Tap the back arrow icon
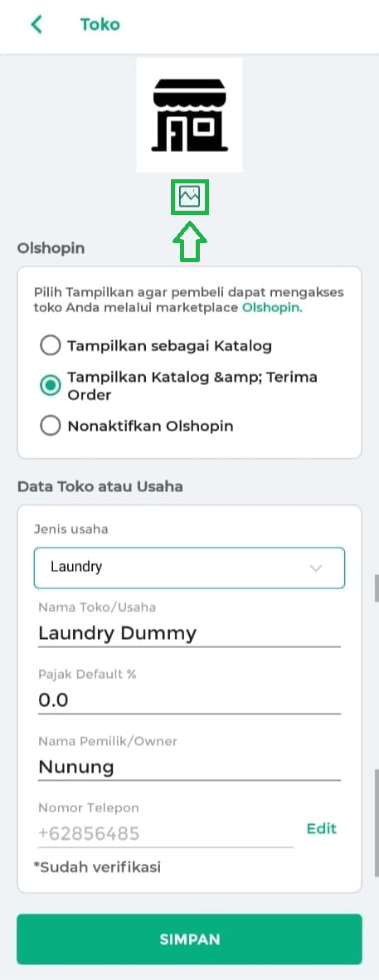The image size is (379, 980). click(x=36, y=24)
